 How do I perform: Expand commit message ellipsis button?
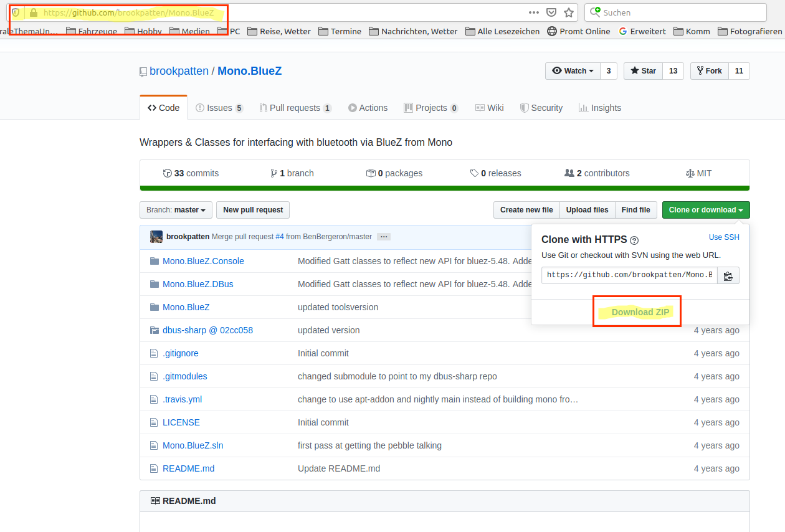[384, 237]
